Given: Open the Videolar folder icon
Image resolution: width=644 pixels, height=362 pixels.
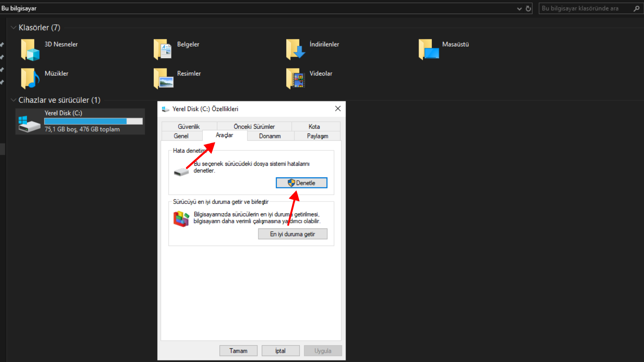Looking at the screenshot, I should coord(295,78).
